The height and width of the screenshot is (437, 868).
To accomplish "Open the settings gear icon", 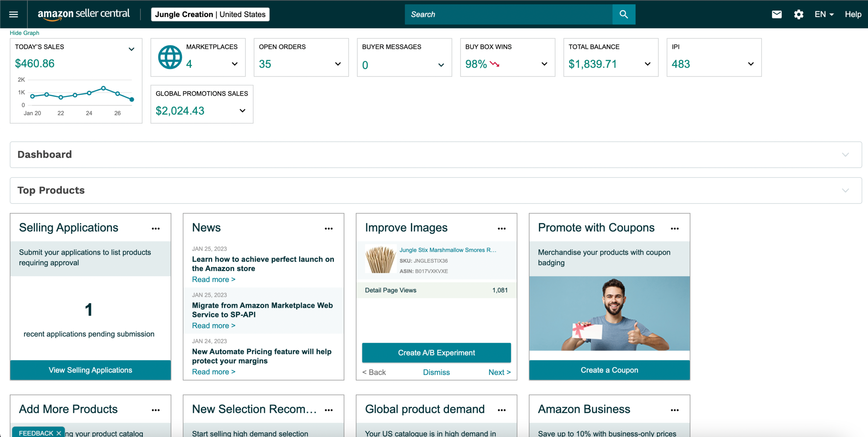I will coord(798,14).
